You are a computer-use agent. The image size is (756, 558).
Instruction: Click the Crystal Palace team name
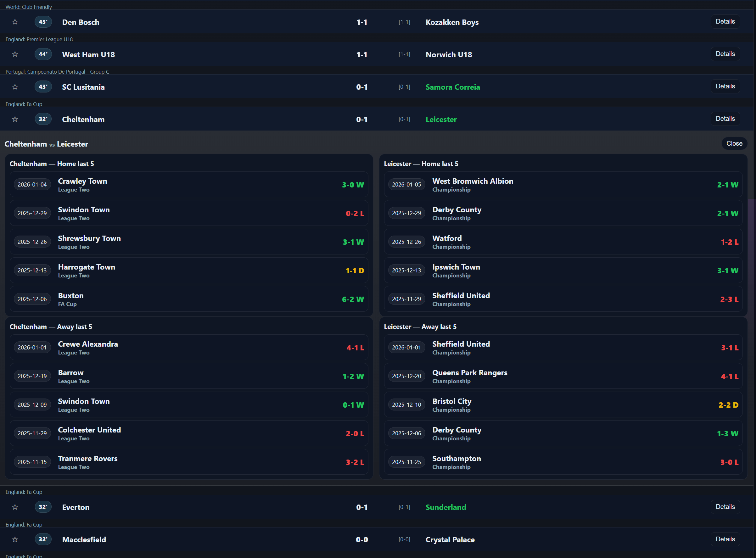(x=450, y=540)
